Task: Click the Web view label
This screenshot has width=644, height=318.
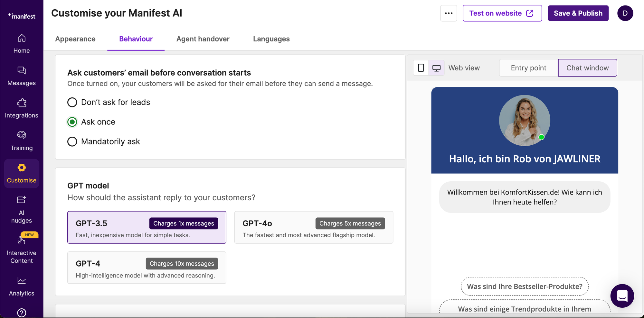Action: pos(464,68)
